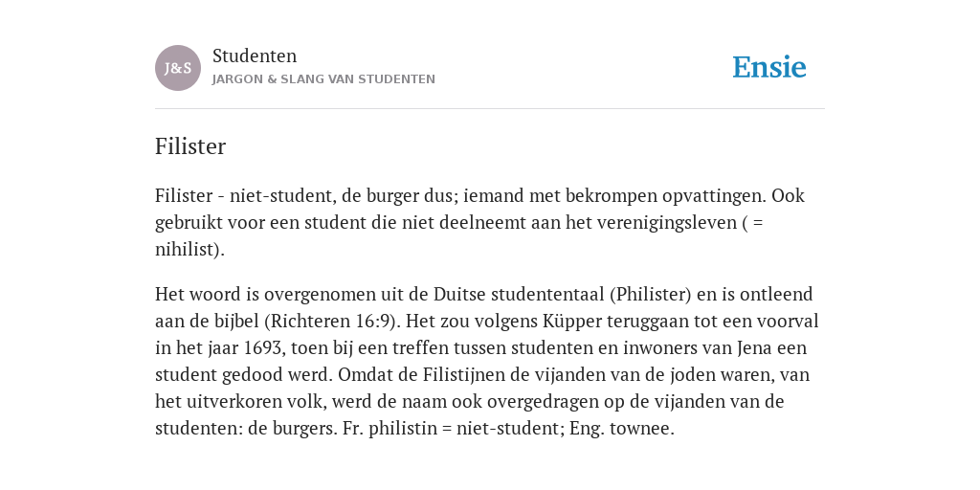This screenshot has height=490, width=980.
Task: Click the word 'verenigingsleven' in first paragraph
Action: coord(667,223)
